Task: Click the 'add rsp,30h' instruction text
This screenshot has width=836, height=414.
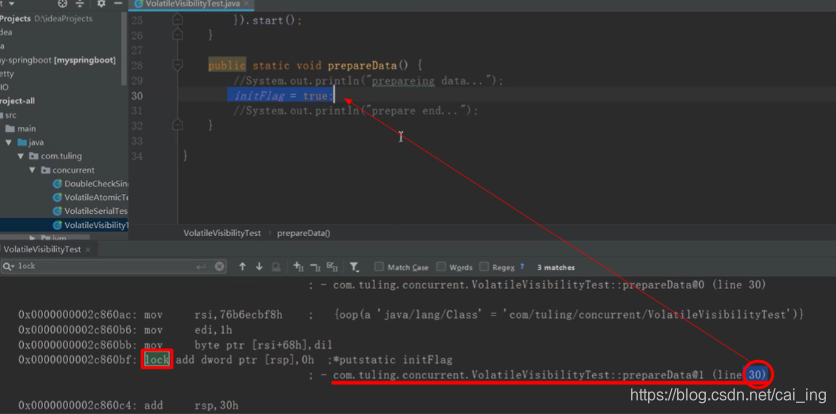Action: coord(191,405)
